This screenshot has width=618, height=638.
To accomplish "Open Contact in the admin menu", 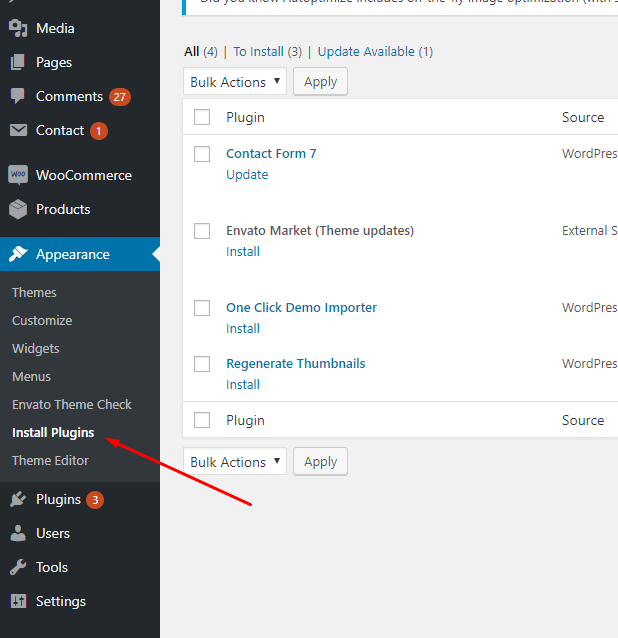I will [60, 131].
